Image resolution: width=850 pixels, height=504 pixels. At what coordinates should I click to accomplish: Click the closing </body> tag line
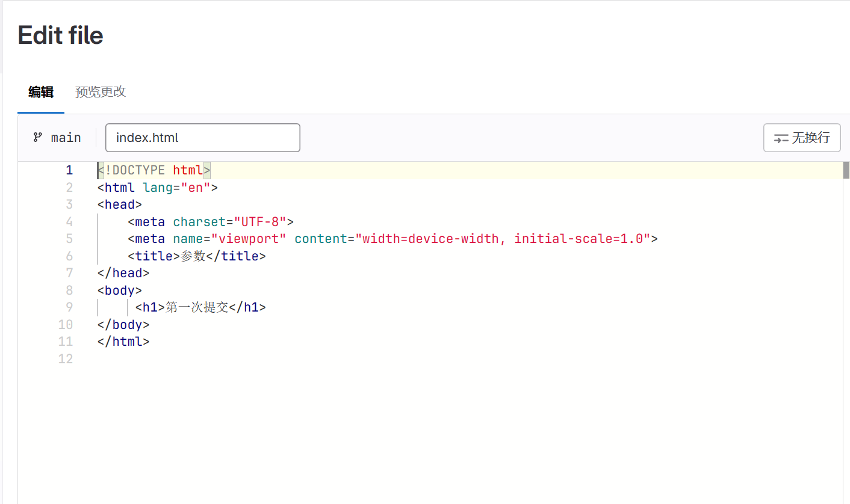(x=123, y=325)
